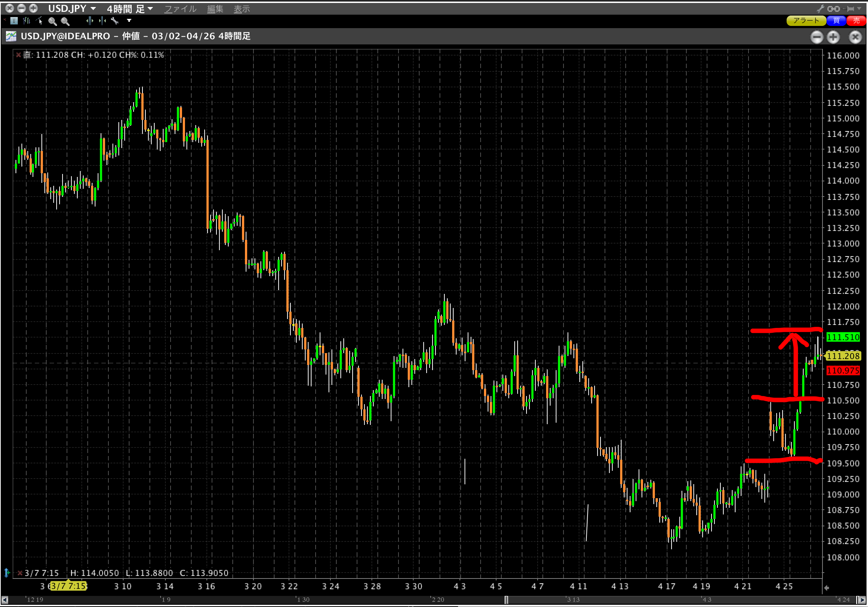Image resolution: width=868 pixels, height=607 pixels.
Task: Hide the price info label with x
Action: [x=18, y=55]
